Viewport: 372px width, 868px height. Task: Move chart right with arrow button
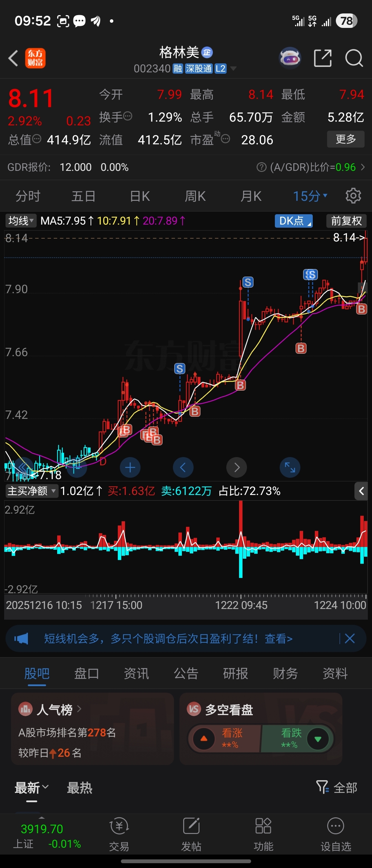point(237,467)
